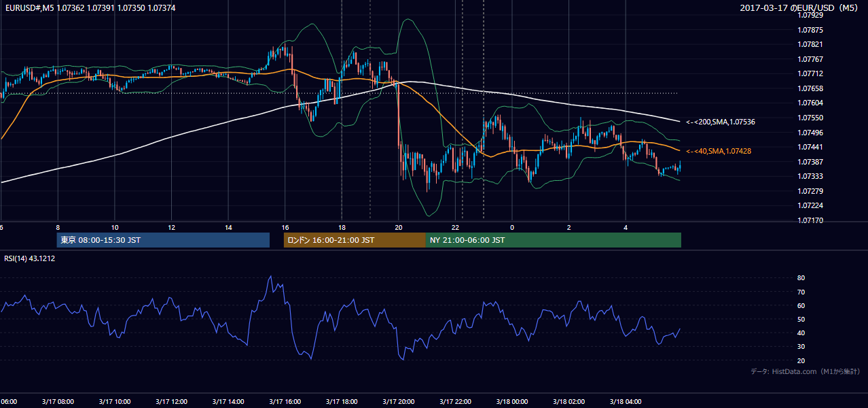Click the 3/17 10:00 bottom time label
This screenshot has height=408, width=868.
114,401
